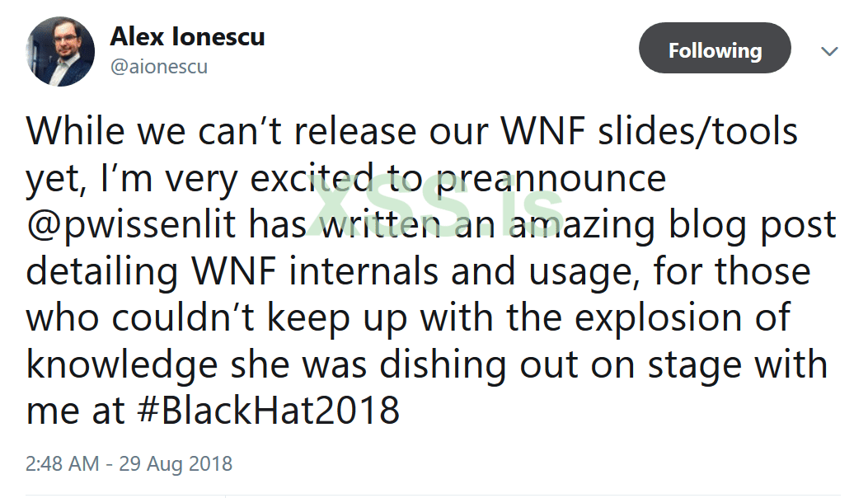Screen dimensions: 868x498
Task: Click the @aionescu handle
Action: pyautogui.click(x=158, y=67)
